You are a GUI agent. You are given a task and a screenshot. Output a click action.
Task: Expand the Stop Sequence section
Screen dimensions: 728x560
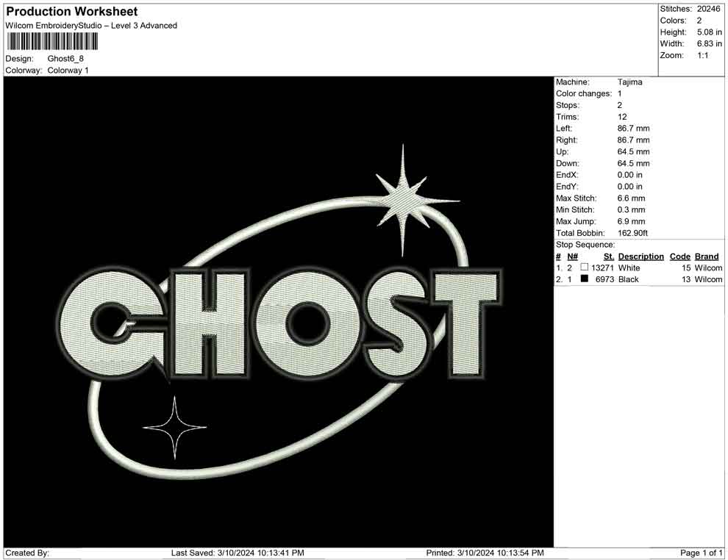click(585, 244)
